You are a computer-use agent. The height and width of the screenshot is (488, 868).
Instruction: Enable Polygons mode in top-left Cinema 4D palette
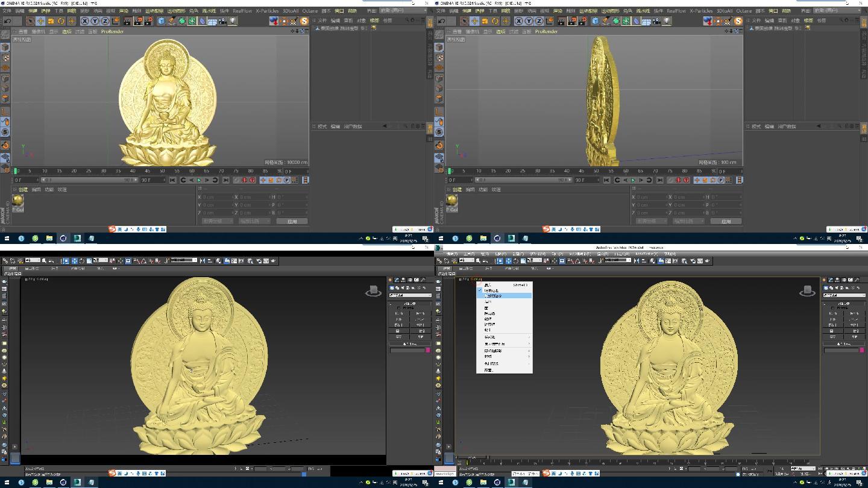[5, 98]
